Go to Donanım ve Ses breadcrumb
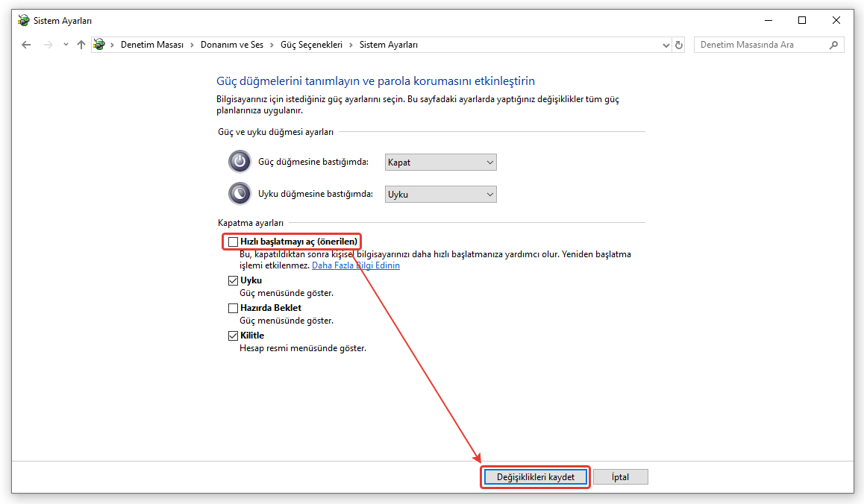Viewport: 864px width, 504px height. [231, 45]
